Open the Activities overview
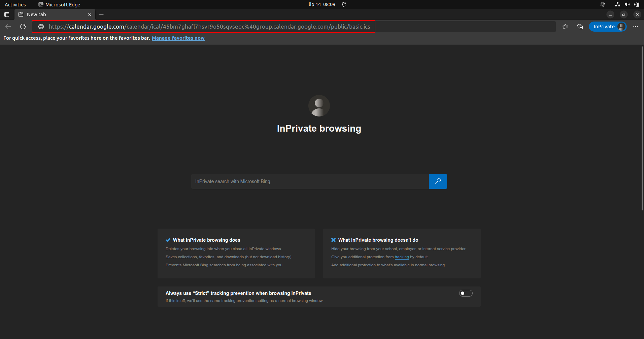Screen dimensions: 644x339 15,4
